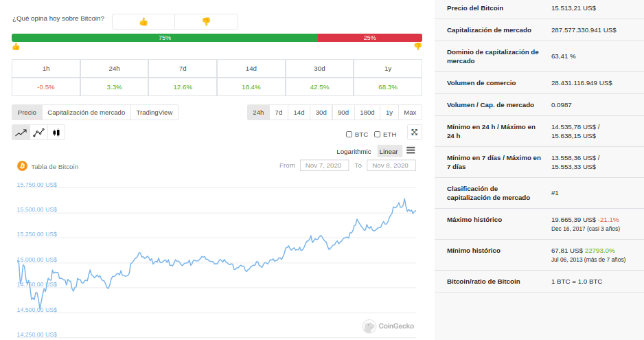Click the 14d change value 18.4%

pyautogui.click(x=251, y=87)
